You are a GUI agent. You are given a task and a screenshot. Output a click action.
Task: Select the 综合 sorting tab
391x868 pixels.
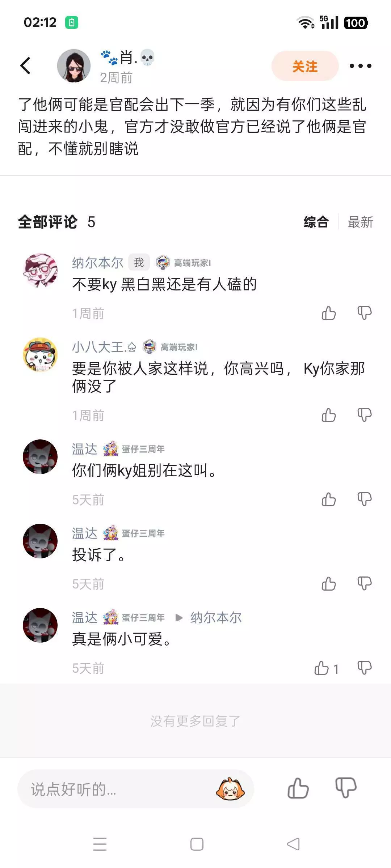coord(316,222)
